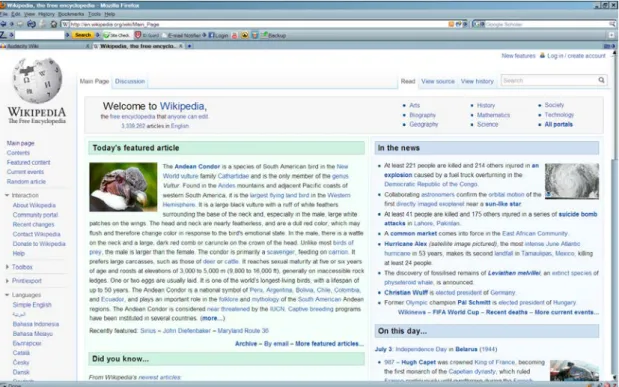
Task: Collapse the Languages sidebar section
Action: click(23, 295)
